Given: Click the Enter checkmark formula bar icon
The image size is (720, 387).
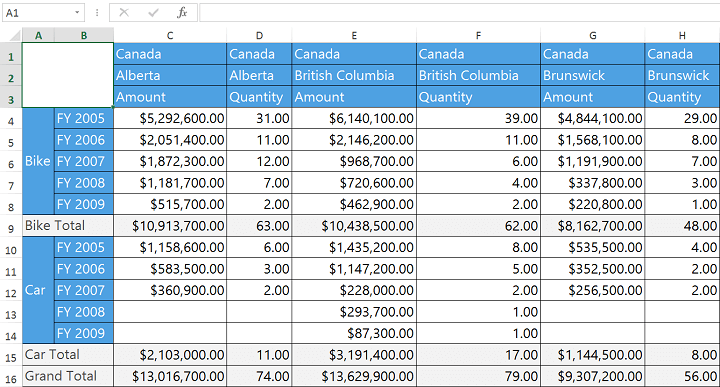Looking at the screenshot, I should [153, 12].
